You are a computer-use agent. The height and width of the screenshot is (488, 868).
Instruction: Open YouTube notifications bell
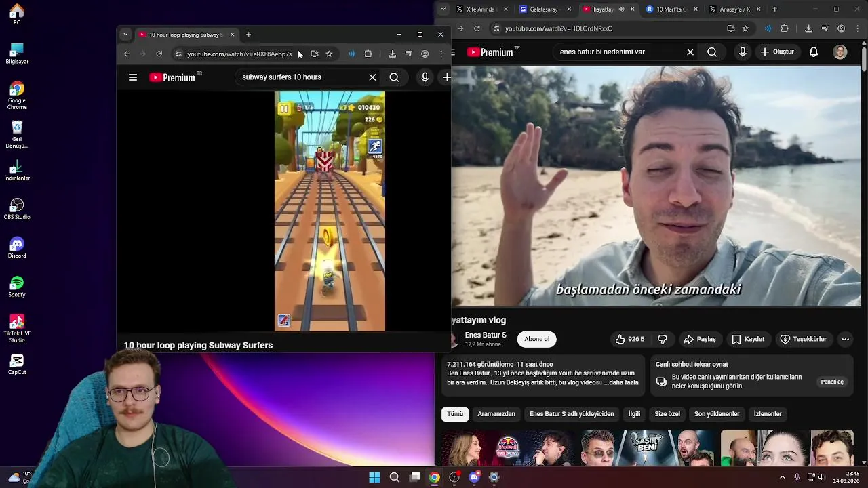tap(814, 52)
